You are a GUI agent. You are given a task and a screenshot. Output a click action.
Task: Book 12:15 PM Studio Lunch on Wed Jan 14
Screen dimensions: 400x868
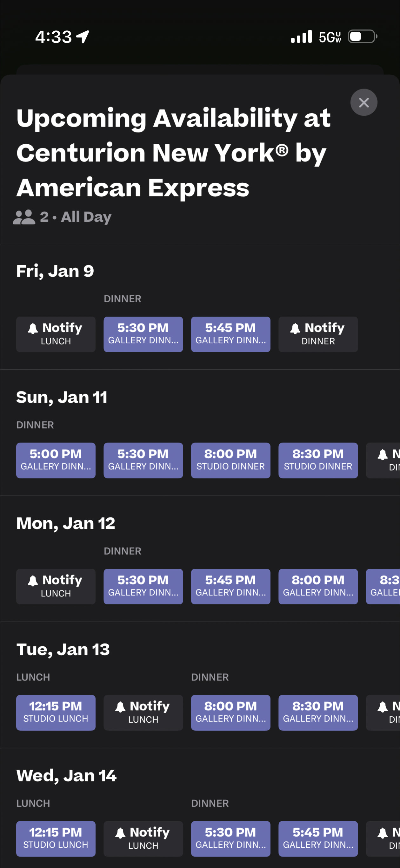pos(56,839)
